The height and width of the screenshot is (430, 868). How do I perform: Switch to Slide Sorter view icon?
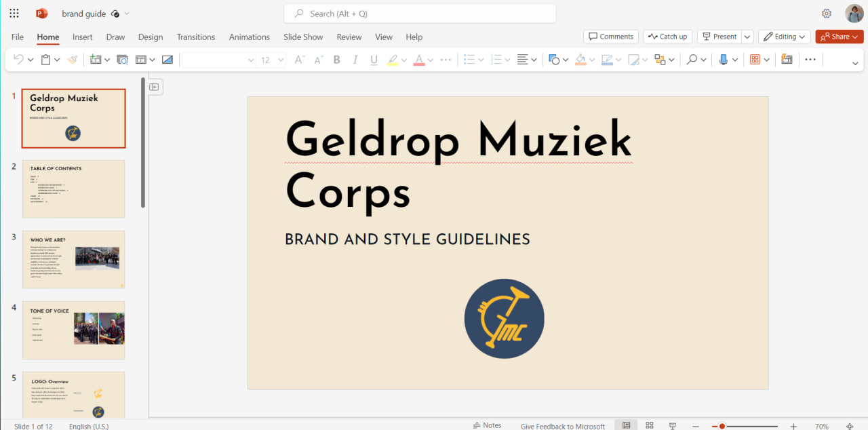650,425
